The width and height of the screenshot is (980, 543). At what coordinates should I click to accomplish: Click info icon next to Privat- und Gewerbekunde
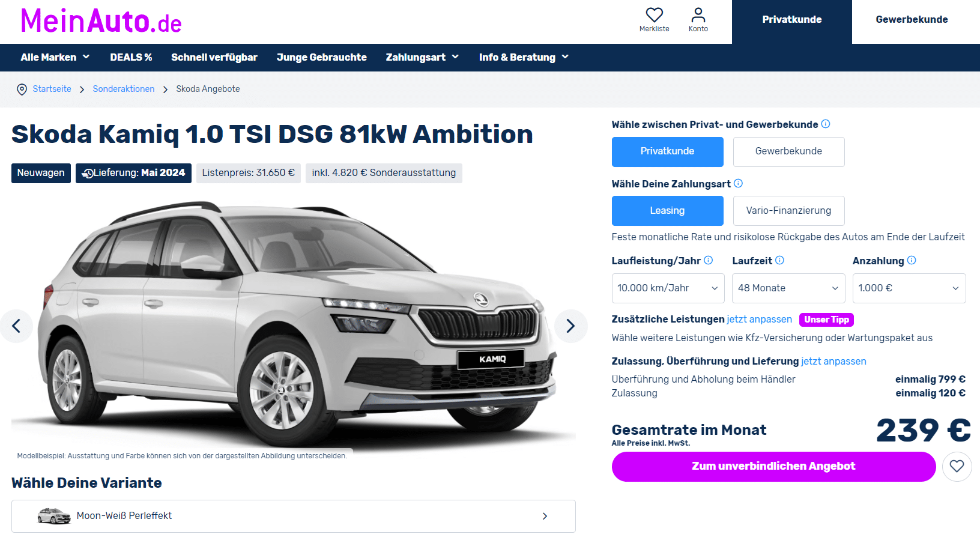[826, 124]
